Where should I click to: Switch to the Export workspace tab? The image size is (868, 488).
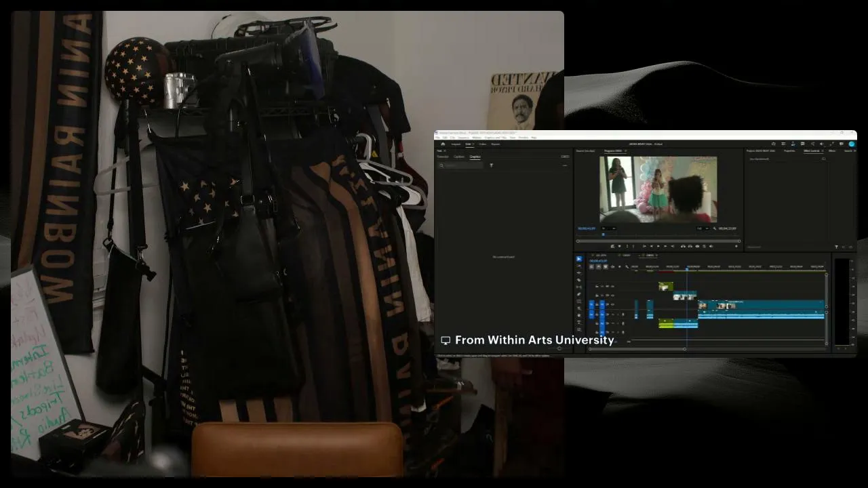point(496,144)
